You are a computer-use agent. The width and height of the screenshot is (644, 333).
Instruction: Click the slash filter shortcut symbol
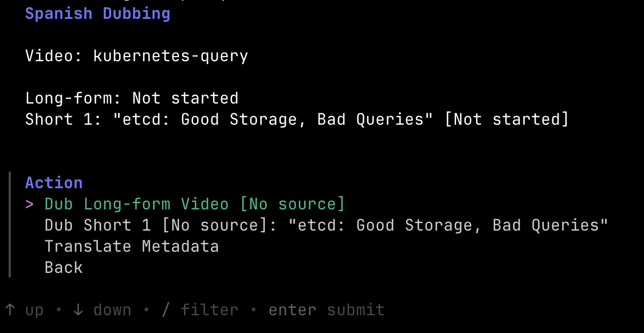[166, 310]
